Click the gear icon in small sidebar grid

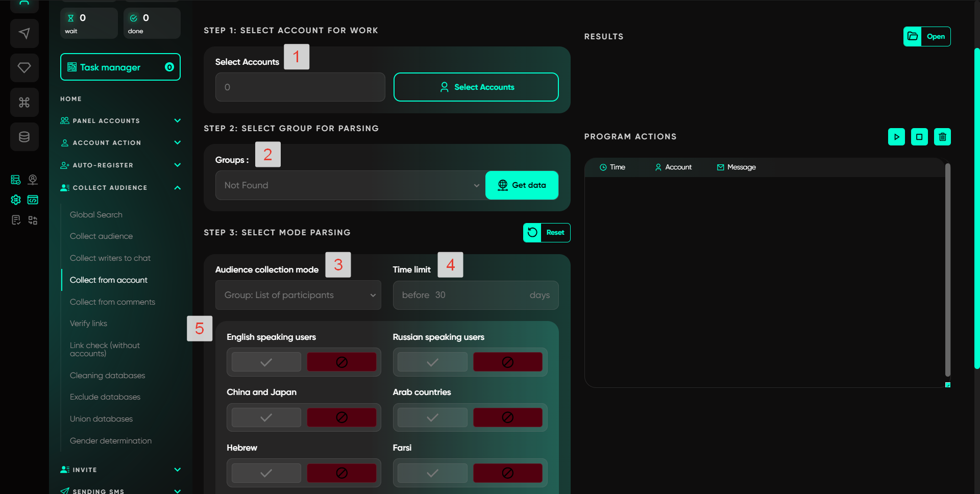(16, 200)
